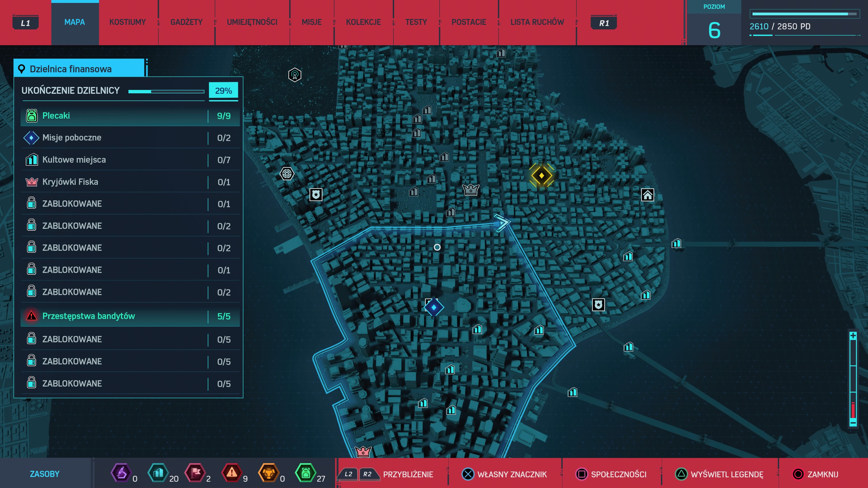The image size is (868, 488).
Task: Click the yellow main mission marker
Action: [x=542, y=176]
